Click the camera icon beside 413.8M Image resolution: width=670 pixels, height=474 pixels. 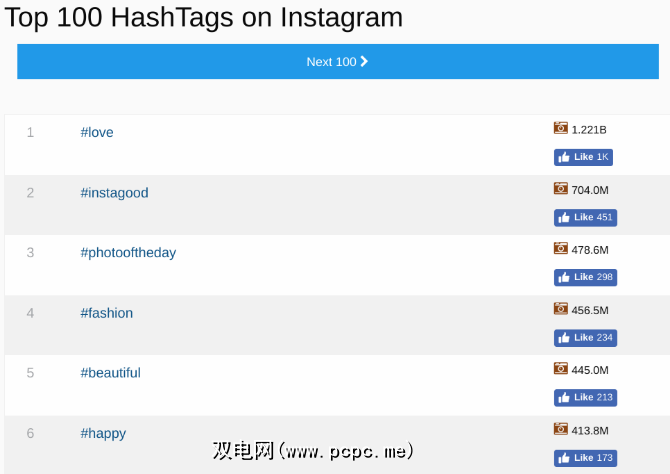561,429
